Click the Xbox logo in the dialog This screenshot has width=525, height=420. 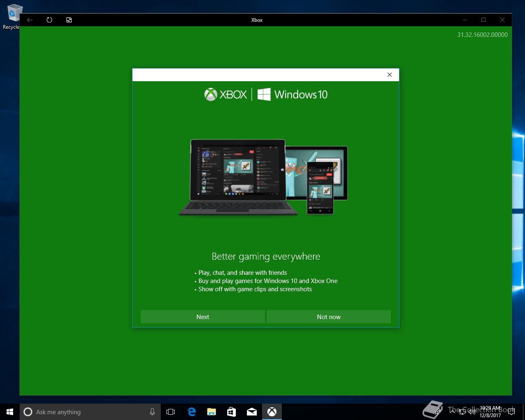(226, 94)
